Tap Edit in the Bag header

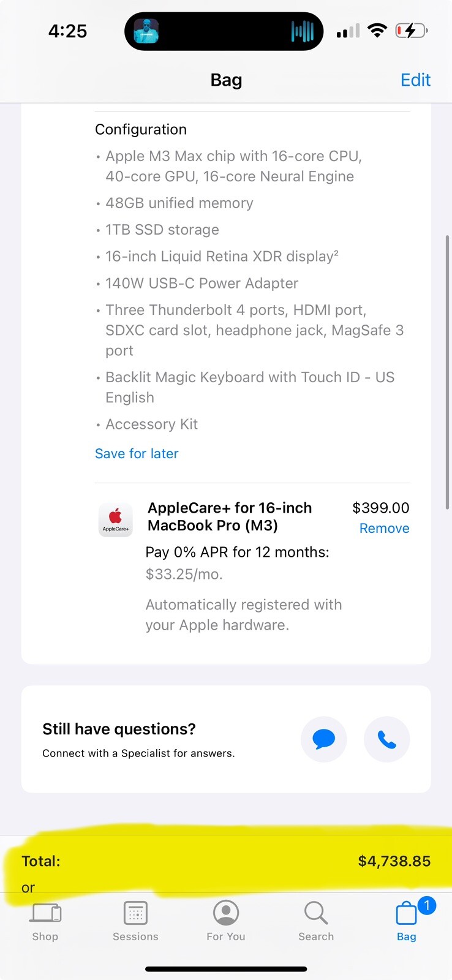tap(415, 80)
